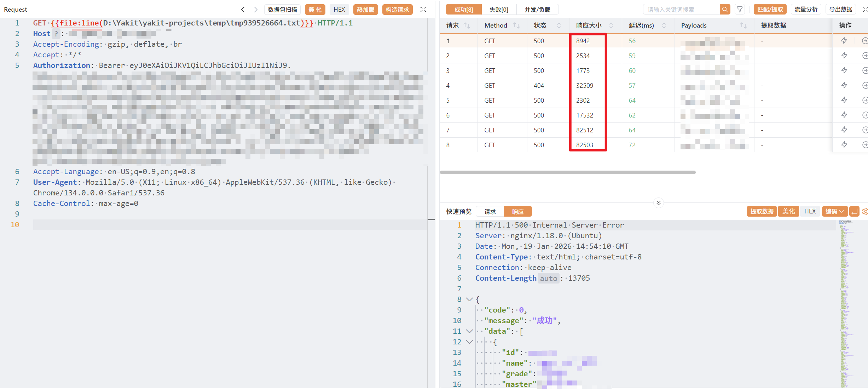Click the 流量分析 traffic analysis button
The height and width of the screenshot is (389, 868).
point(806,10)
